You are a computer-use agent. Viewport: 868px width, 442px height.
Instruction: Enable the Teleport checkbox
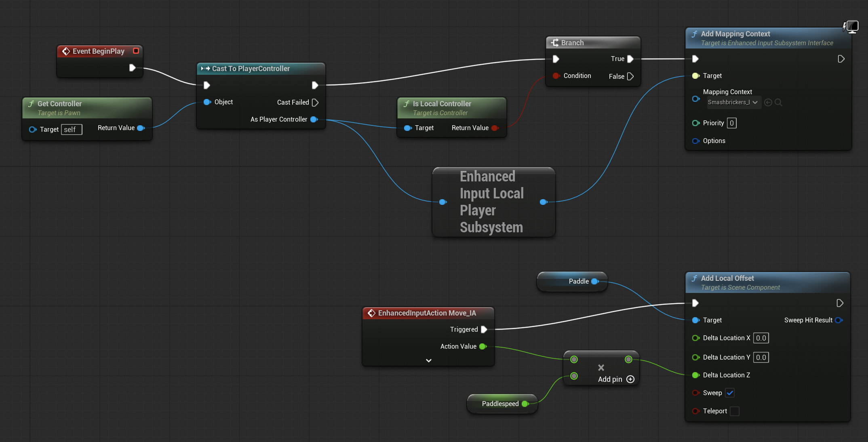[735, 411]
